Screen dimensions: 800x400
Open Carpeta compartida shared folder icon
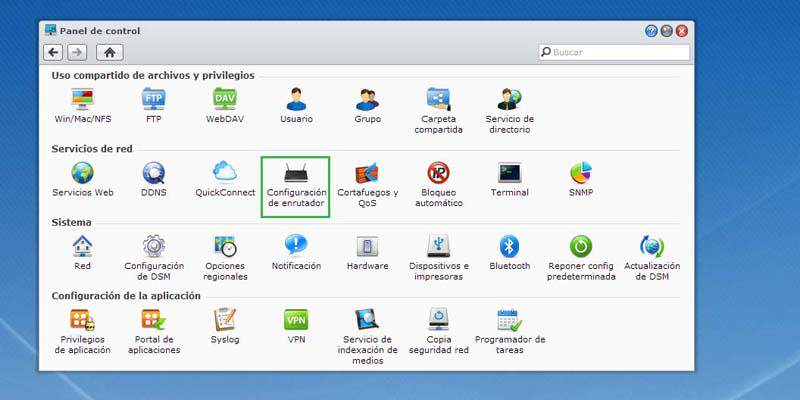click(x=438, y=99)
